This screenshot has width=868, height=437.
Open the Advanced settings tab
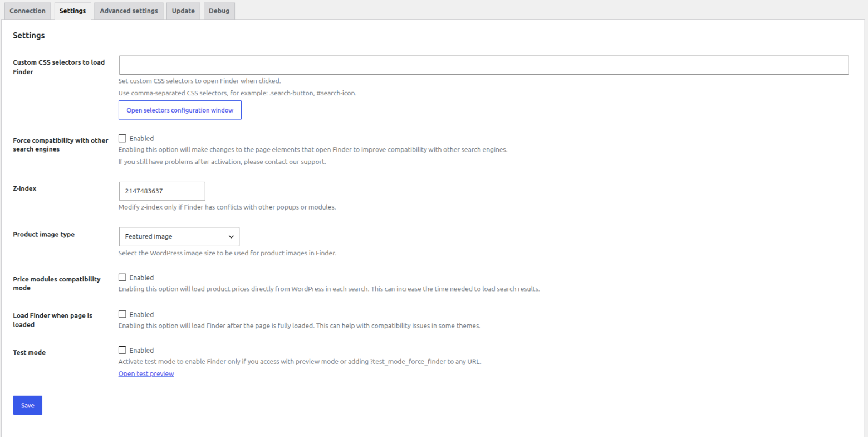129,11
